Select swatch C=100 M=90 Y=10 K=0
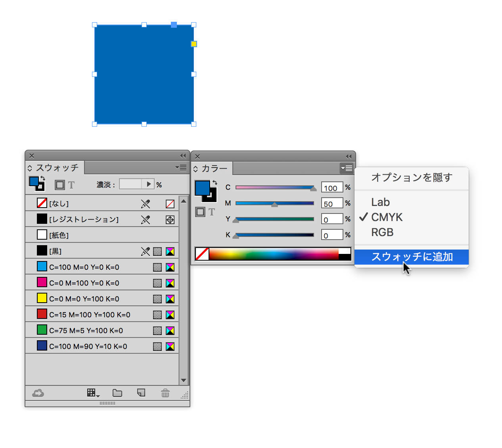Viewport: 502px width, 448px height. pyautogui.click(x=102, y=346)
